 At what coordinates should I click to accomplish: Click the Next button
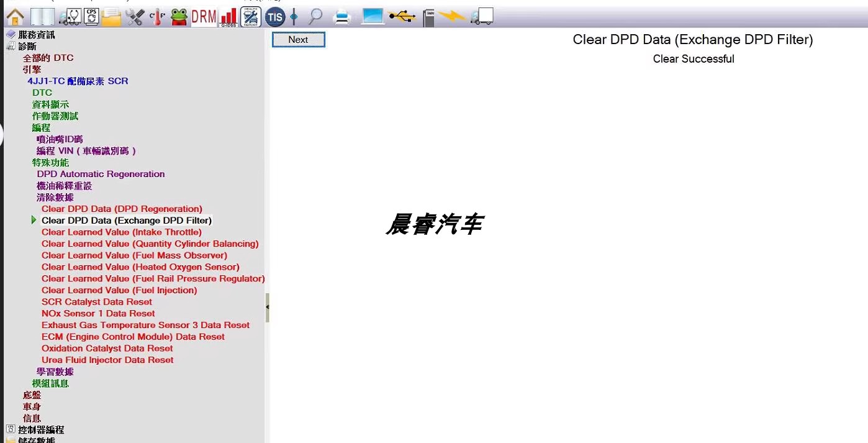(298, 40)
